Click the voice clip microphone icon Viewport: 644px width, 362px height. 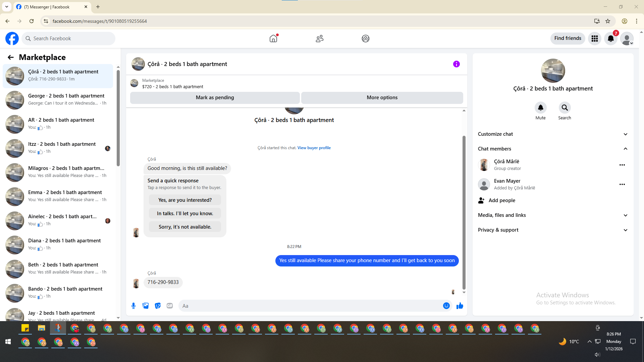(x=133, y=306)
